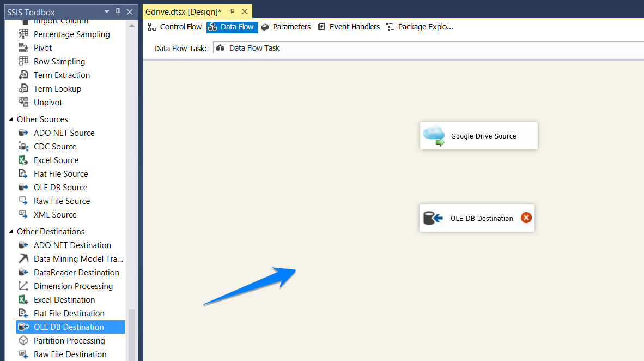Select the Flat File Destination icon
This screenshot has height=361, width=644.
tap(23, 313)
